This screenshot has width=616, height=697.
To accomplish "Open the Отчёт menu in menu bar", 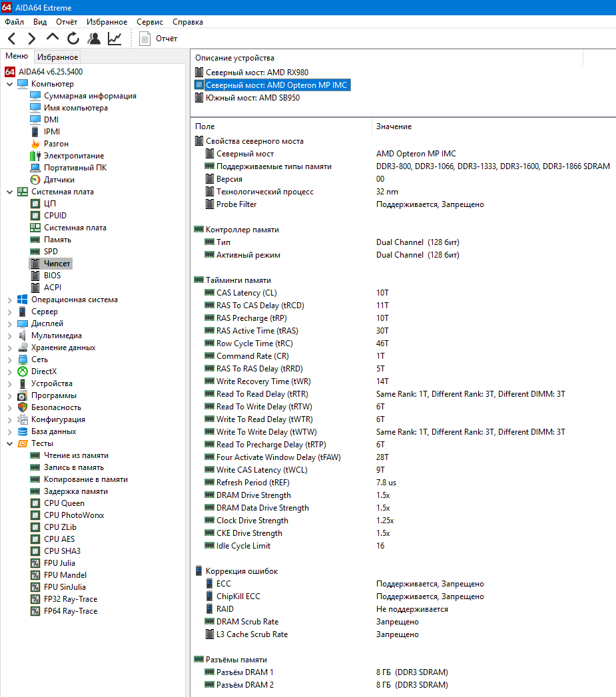I will [x=67, y=22].
